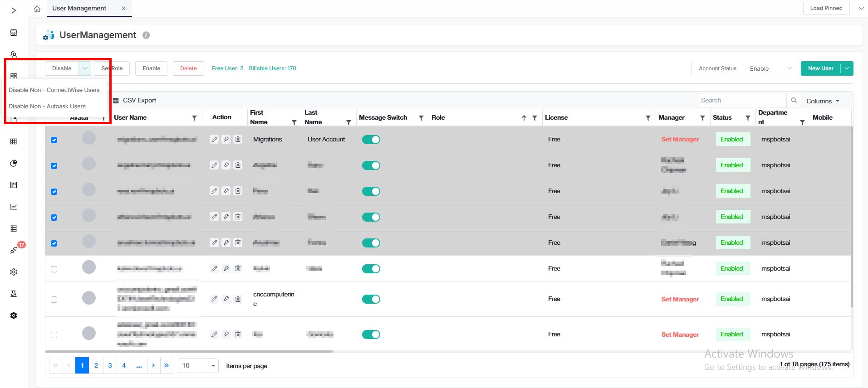868x388 pixels.
Task: Click into the Search input field
Action: coord(741,100)
